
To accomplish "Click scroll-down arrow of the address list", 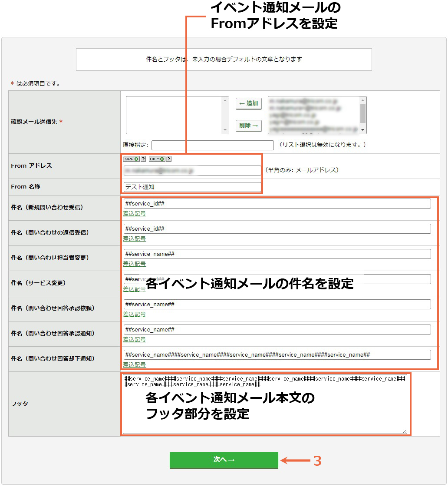I will coord(362,130).
